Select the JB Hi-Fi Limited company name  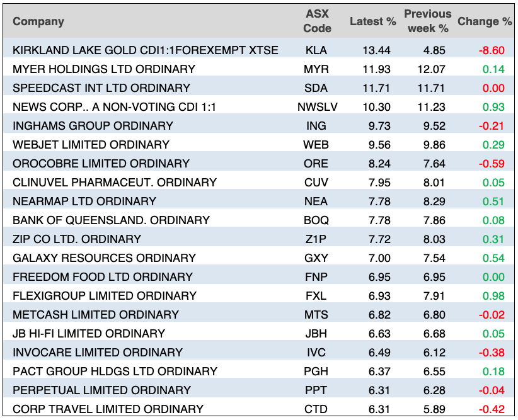pos(89,334)
